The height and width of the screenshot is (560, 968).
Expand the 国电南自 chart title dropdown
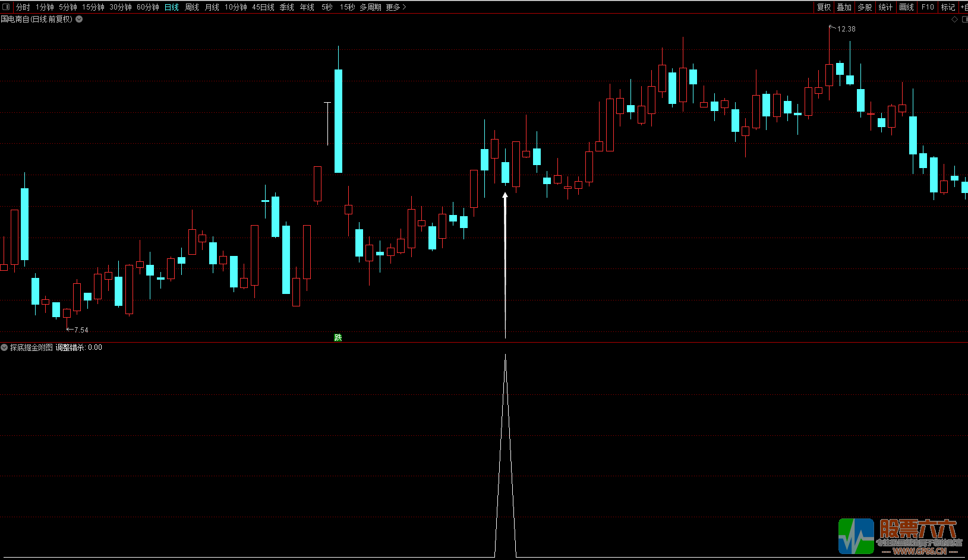79,19
